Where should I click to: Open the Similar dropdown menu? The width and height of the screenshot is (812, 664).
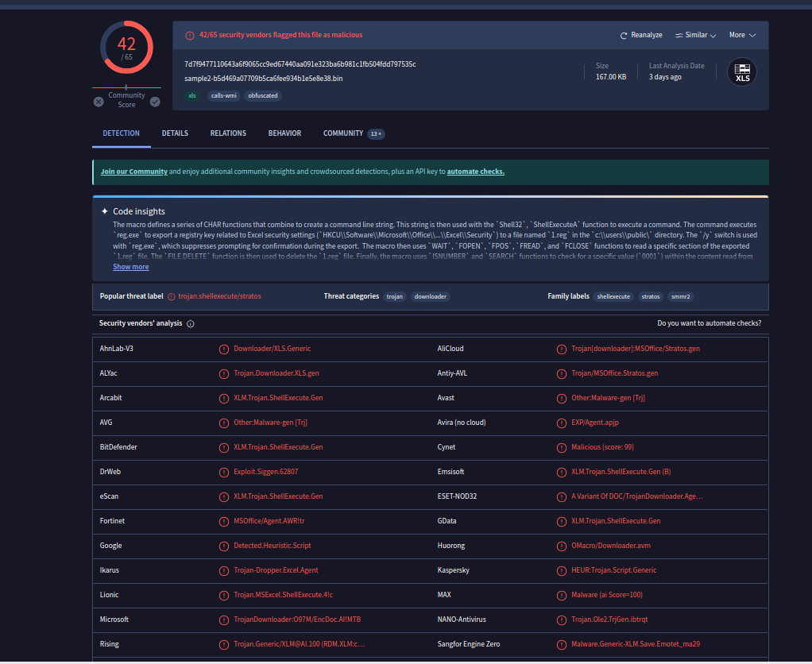695,36
